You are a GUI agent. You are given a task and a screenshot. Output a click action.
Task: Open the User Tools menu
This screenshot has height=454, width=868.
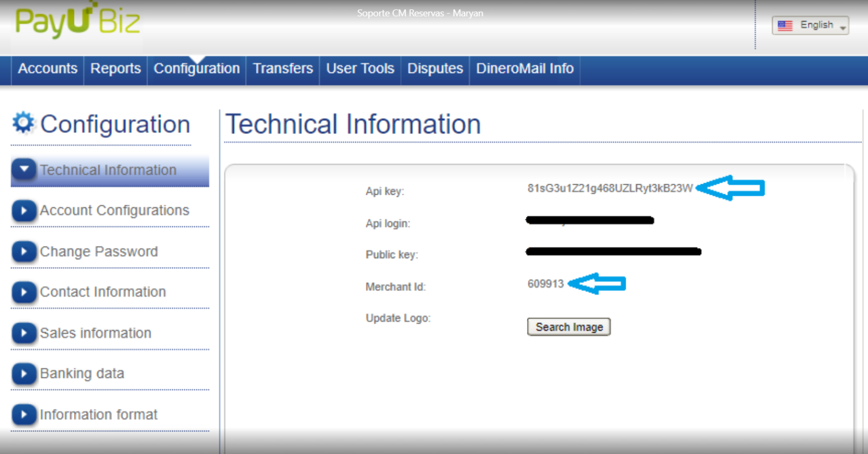pyautogui.click(x=360, y=68)
